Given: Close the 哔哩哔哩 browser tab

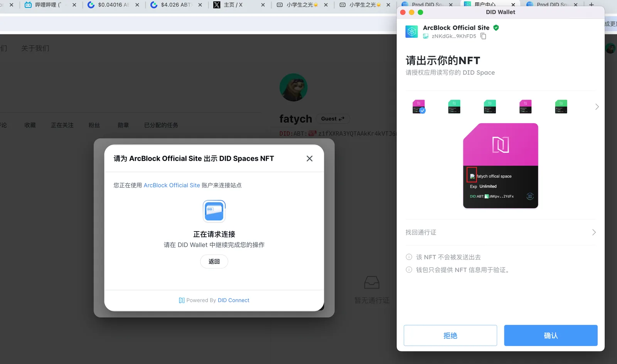Looking at the screenshot, I should (74, 5).
